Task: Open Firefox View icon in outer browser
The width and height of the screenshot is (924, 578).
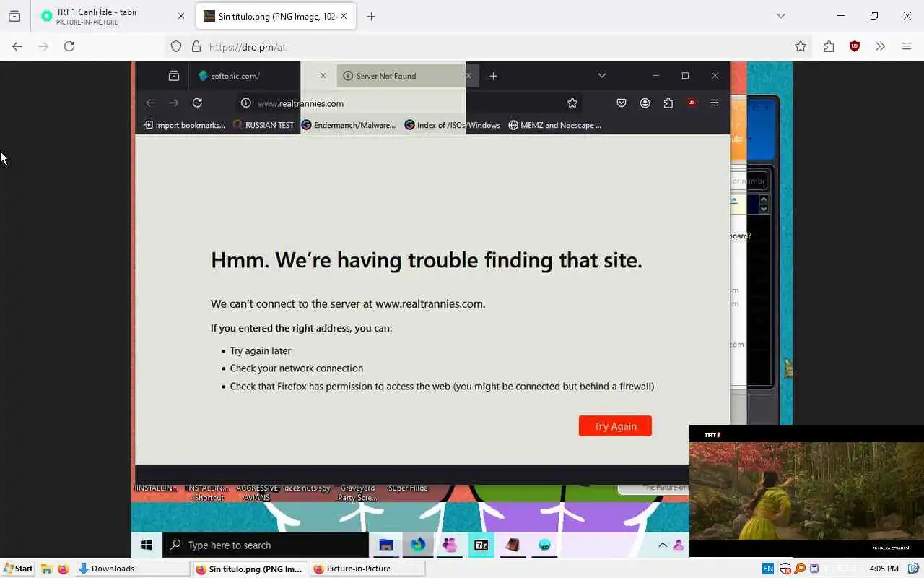Action: (x=14, y=16)
